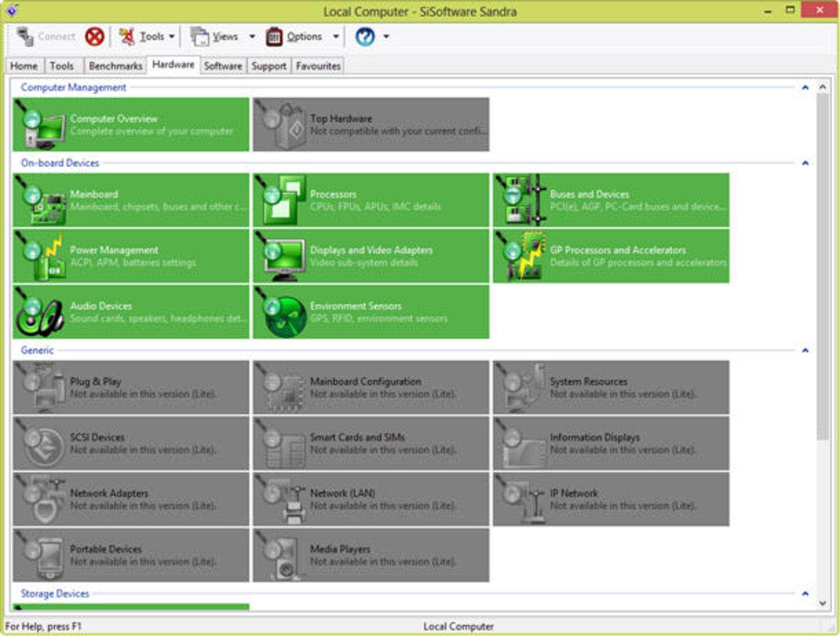
Task: Collapse the Generic section
Action: point(805,350)
